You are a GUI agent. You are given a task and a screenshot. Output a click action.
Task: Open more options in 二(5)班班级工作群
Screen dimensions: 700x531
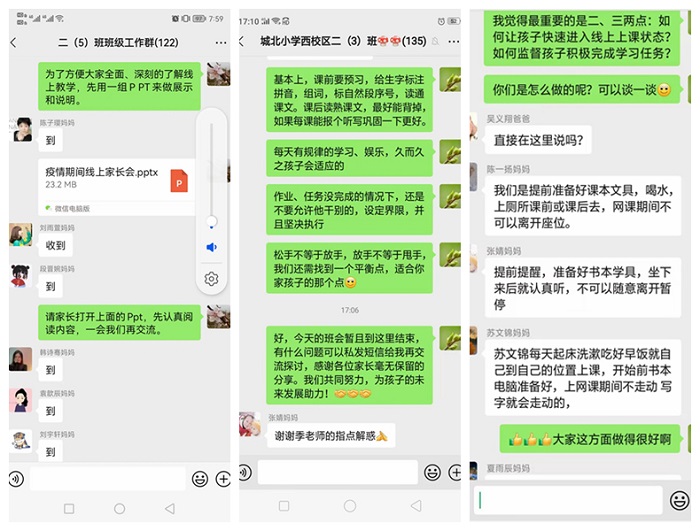[x=221, y=42]
